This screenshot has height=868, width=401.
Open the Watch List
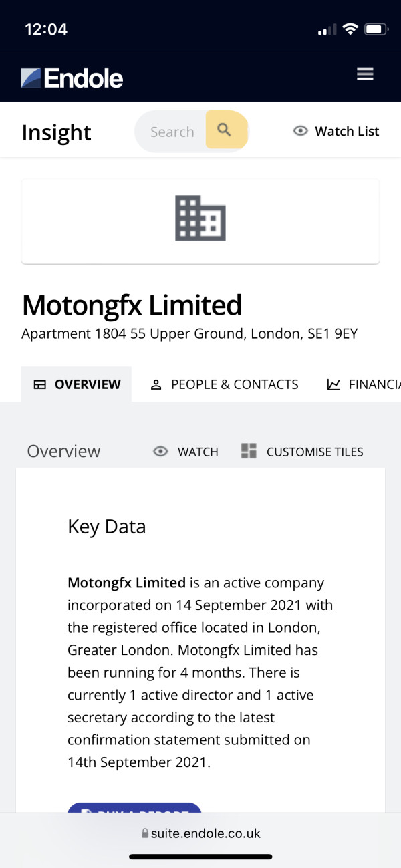(336, 131)
